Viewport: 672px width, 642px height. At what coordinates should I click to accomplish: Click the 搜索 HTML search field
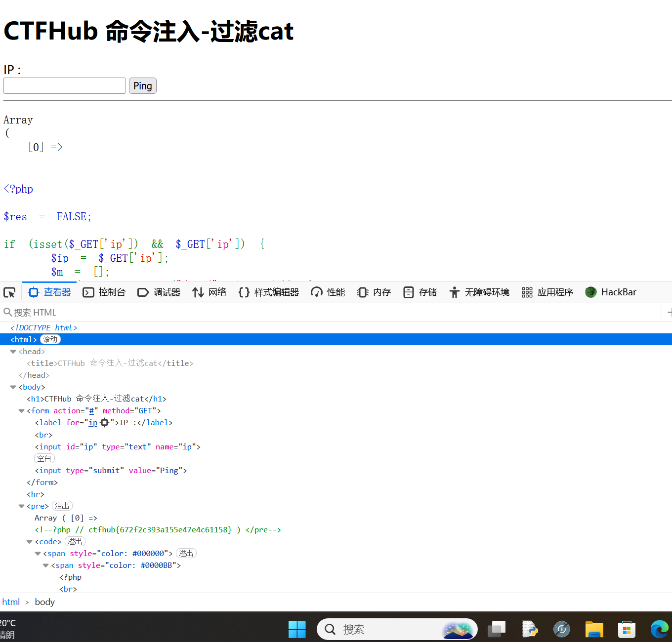click(331, 313)
